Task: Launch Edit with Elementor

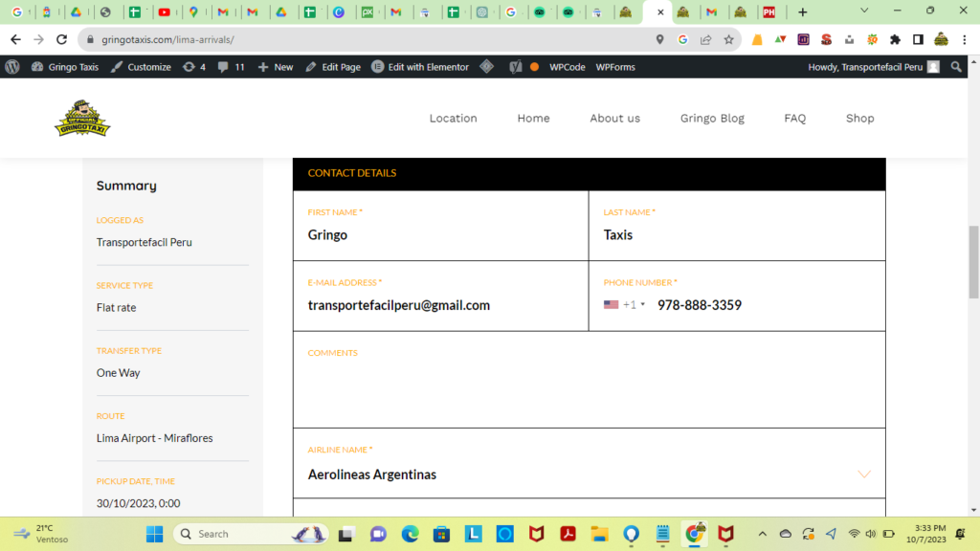Action: click(420, 67)
